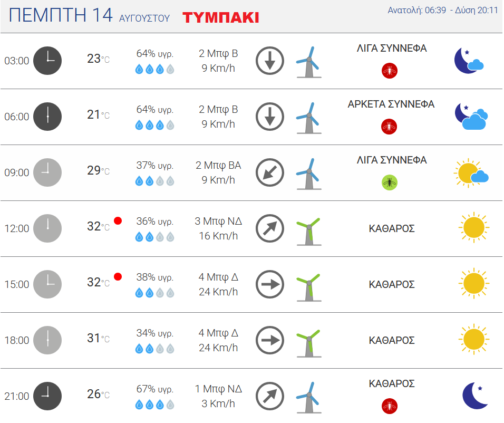Screen dimensions: 504x423
Task: Click the crescent moon icon at 21:00
Action: (475, 396)
